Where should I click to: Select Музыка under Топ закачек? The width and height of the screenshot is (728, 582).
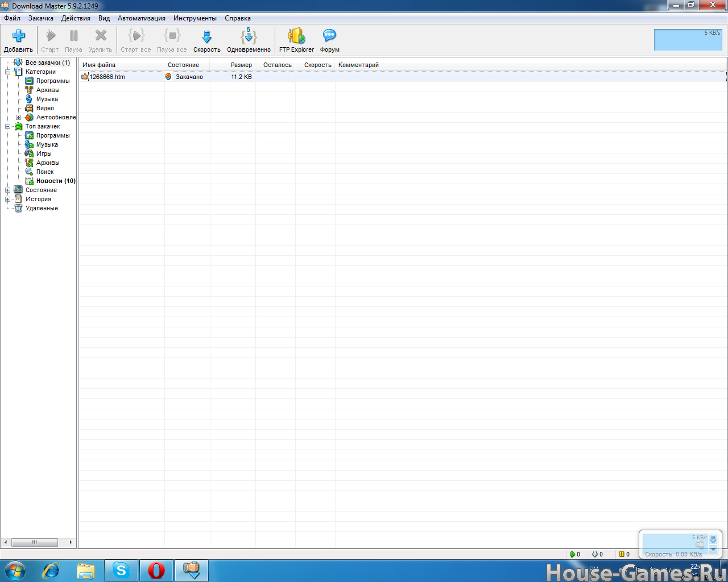pos(47,144)
